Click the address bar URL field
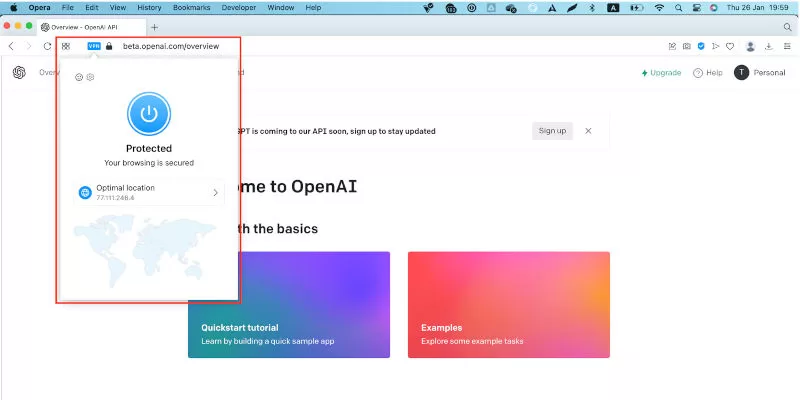Viewport: 800px width, 400px height. [171, 46]
